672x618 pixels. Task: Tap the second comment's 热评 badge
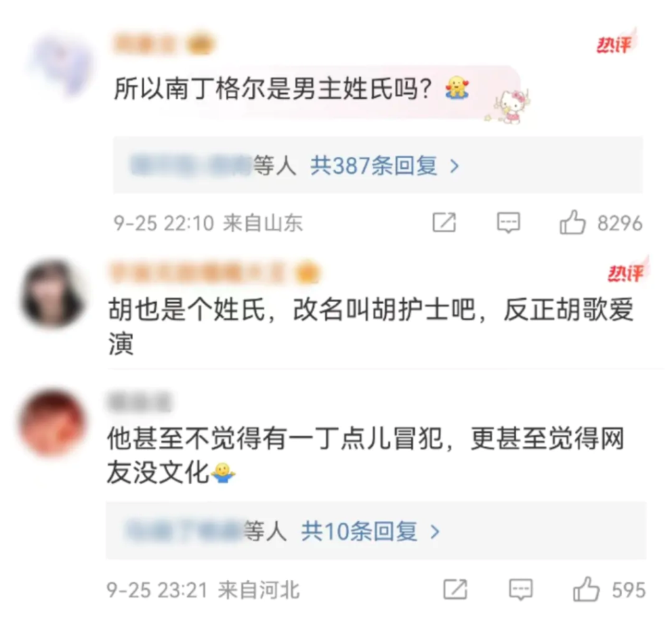[x=627, y=271]
